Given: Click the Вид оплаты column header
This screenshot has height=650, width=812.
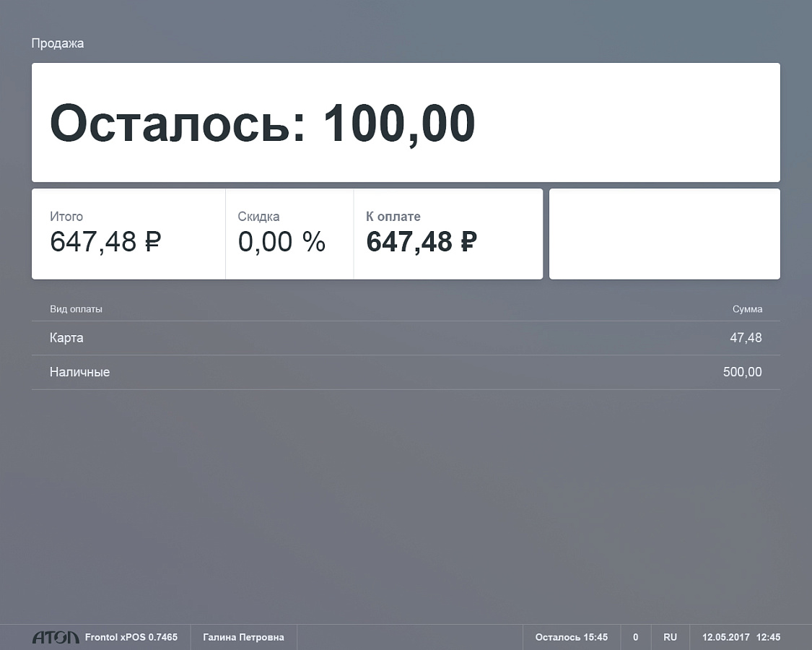Looking at the screenshot, I should (76, 309).
